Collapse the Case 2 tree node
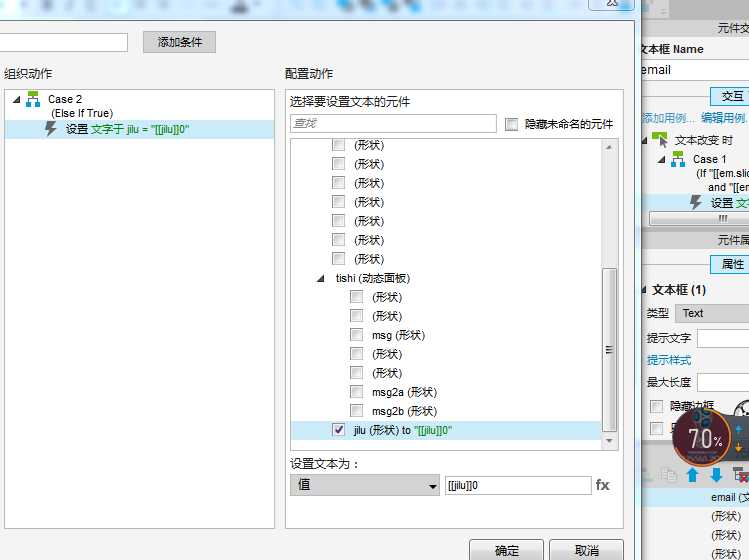Image resolution: width=749 pixels, height=560 pixels. 17,99
